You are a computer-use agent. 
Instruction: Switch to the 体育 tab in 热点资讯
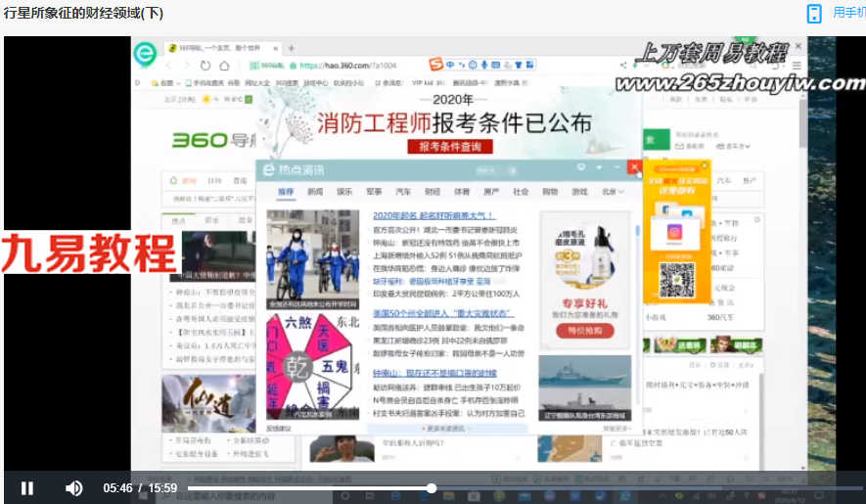coord(462,192)
